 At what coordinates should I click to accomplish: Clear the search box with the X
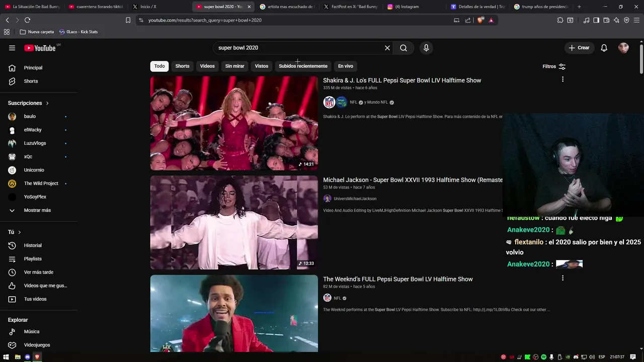click(387, 48)
